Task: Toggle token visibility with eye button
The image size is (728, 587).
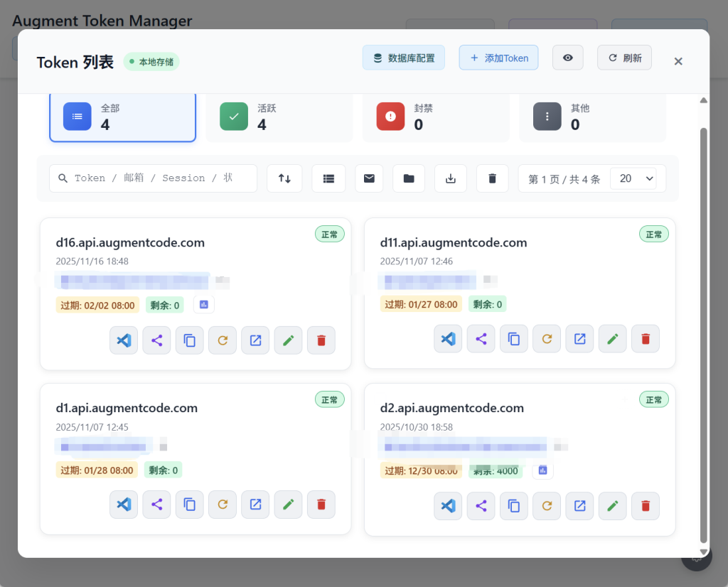Action: pyautogui.click(x=567, y=58)
